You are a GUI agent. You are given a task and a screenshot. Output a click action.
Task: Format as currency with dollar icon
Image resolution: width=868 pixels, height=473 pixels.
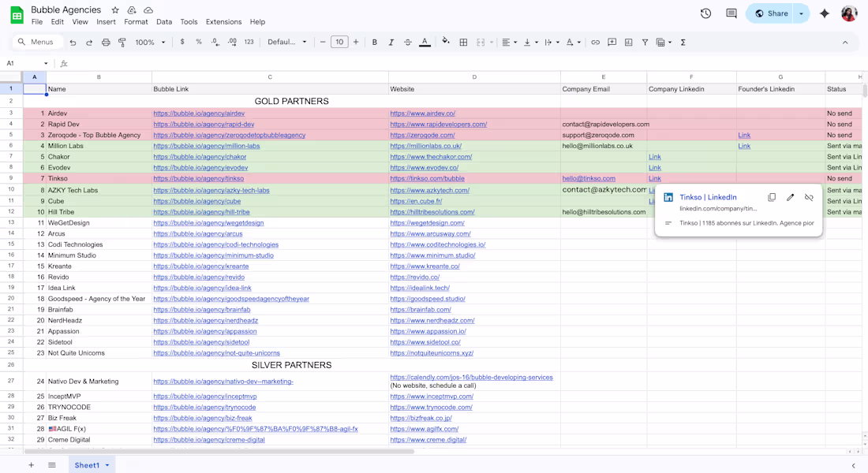182,42
